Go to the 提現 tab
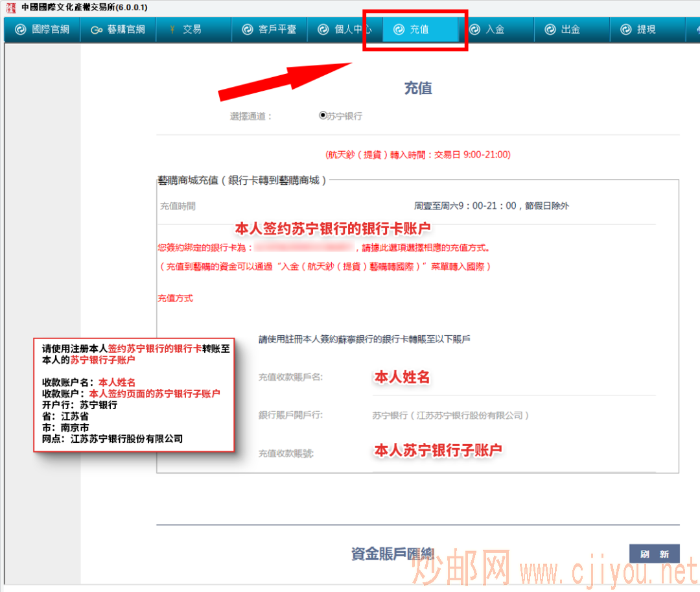The image size is (700, 592). [x=647, y=29]
